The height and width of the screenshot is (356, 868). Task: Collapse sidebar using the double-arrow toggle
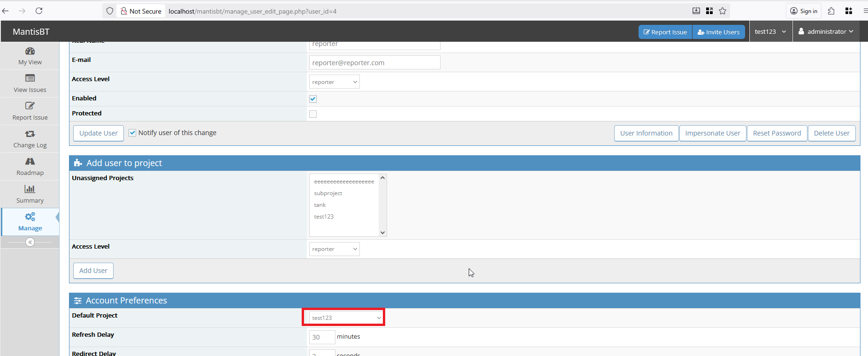point(30,242)
